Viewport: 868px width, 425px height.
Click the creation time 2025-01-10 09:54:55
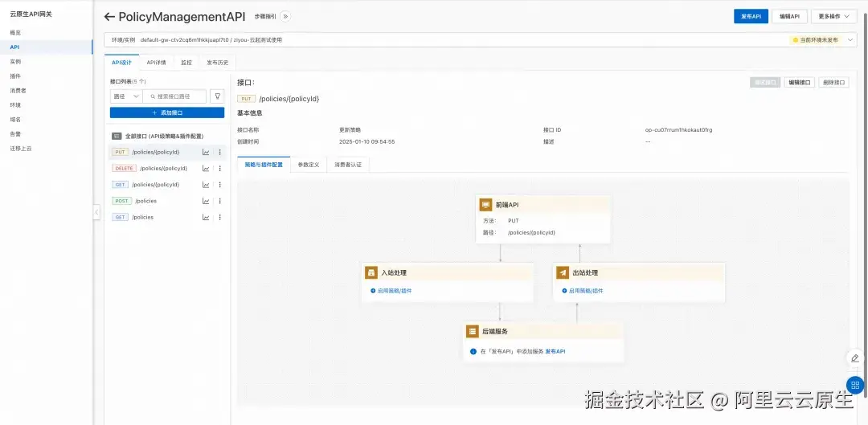click(x=367, y=141)
